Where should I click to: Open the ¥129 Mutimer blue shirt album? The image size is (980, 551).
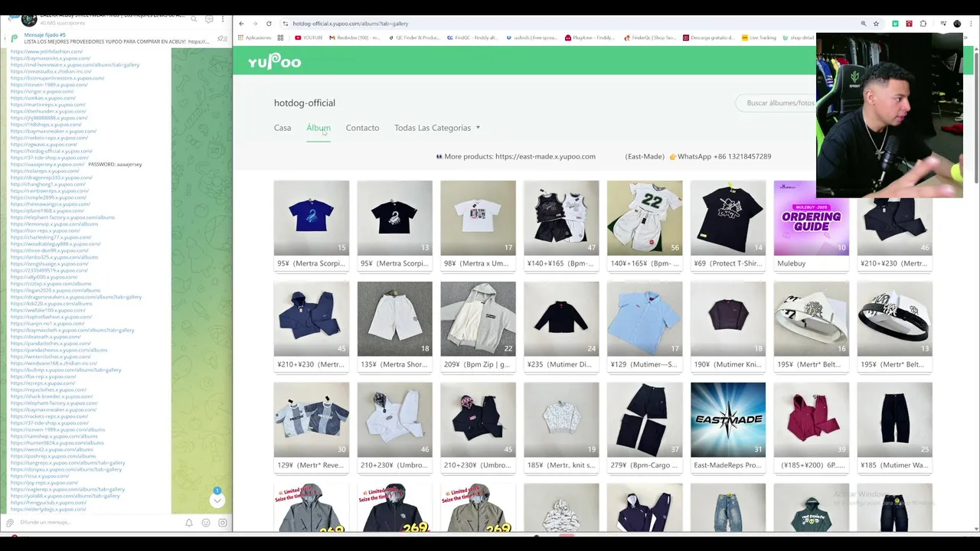(645, 326)
